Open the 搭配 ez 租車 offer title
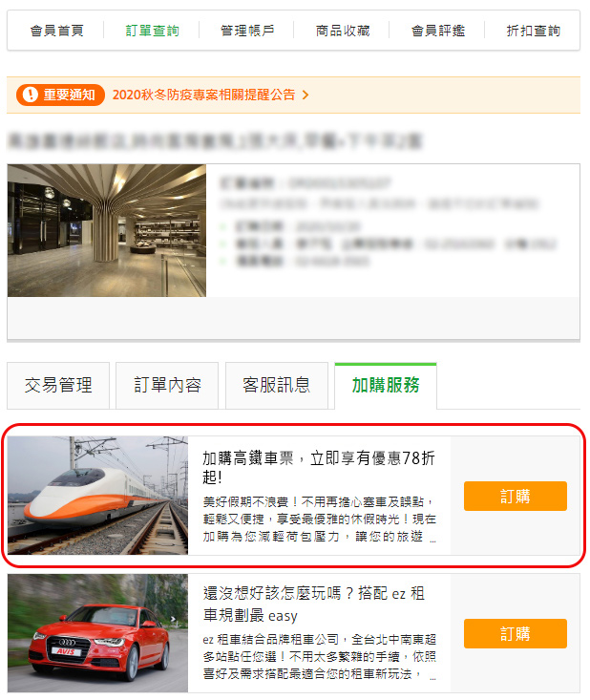 click(x=314, y=605)
